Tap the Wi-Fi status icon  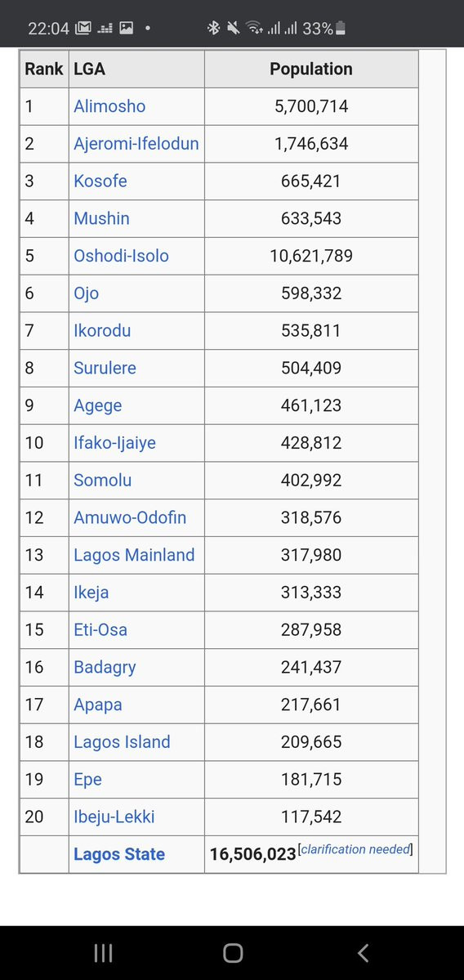(253, 28)
